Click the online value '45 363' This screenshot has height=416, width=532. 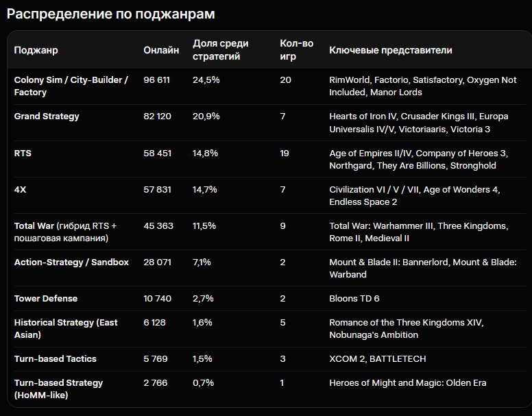[158, 225]
